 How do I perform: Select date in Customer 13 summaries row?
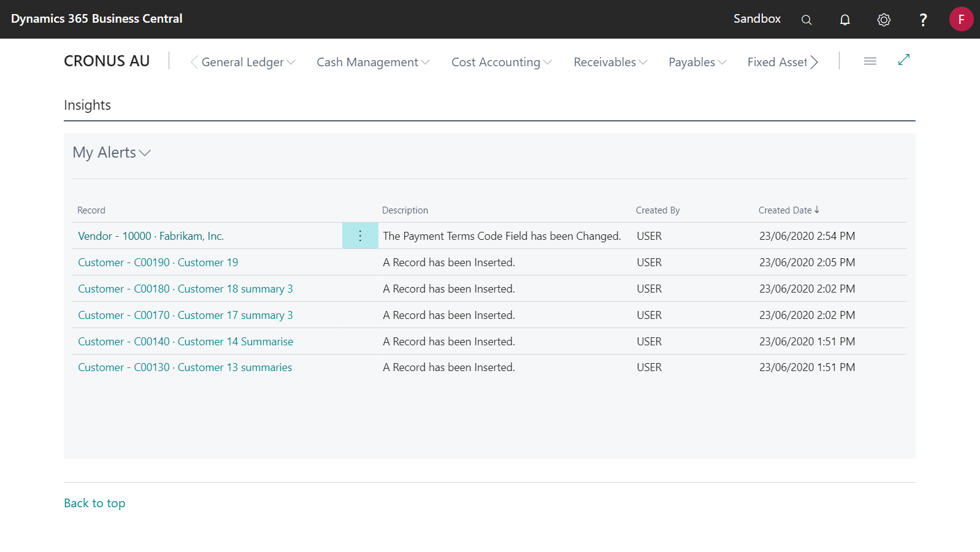click(x=807, y=367)
